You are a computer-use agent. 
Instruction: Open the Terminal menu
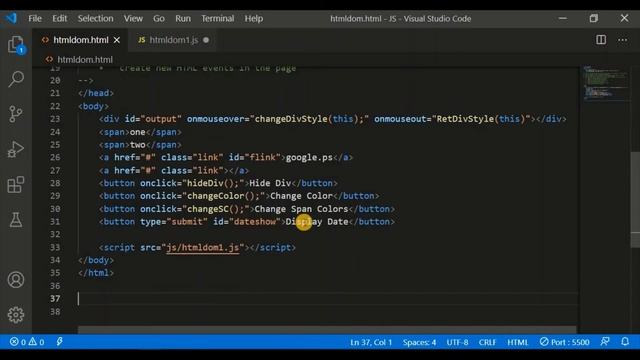coord(218,18)
